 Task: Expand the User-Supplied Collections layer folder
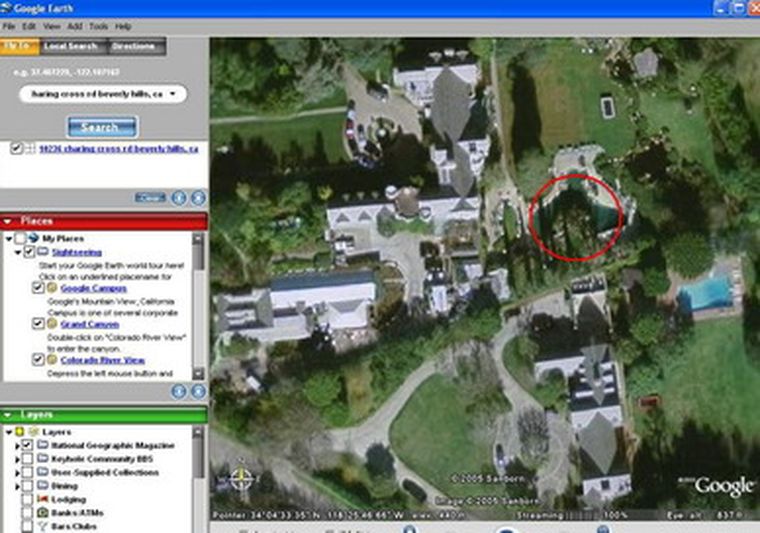click(x=17, y=471)
